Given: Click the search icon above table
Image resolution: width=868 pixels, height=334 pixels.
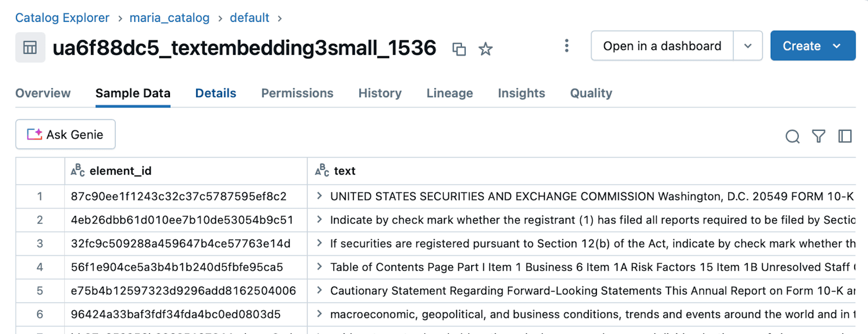Looking at the screenshot, I should [792, 136].
